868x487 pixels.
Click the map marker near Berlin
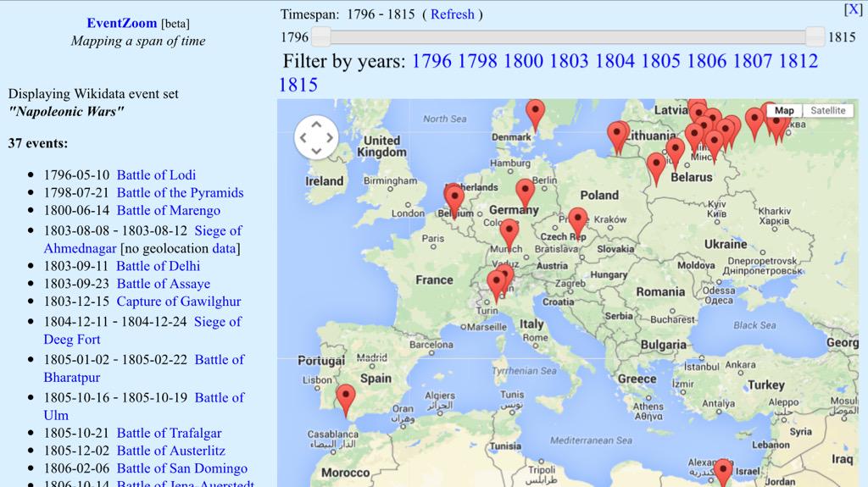coord(526,193)
